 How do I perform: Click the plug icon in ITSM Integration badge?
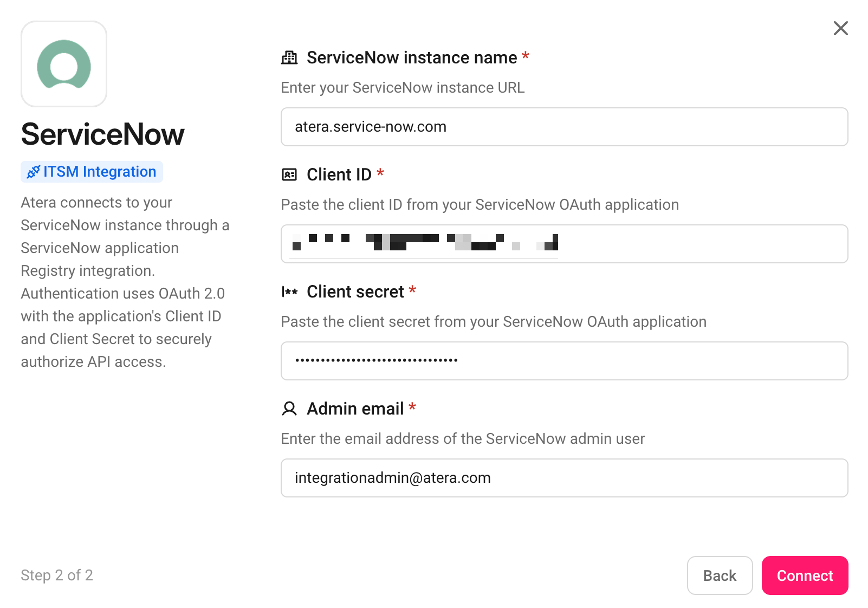(x=33, y=172)
